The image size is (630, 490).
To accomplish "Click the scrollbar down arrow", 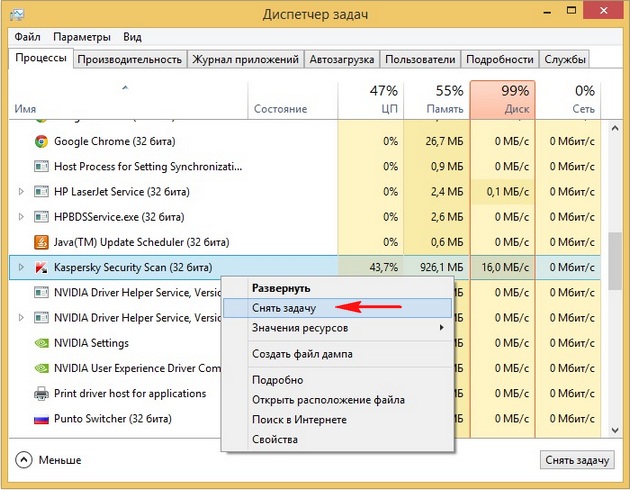I will 615,430.
